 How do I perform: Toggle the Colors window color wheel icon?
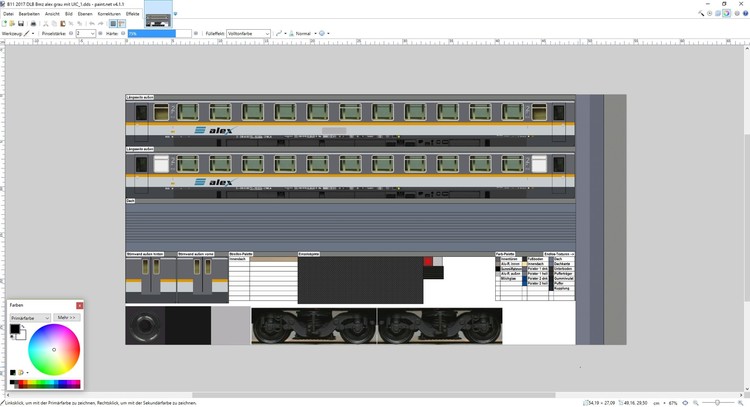click(727, 13)
